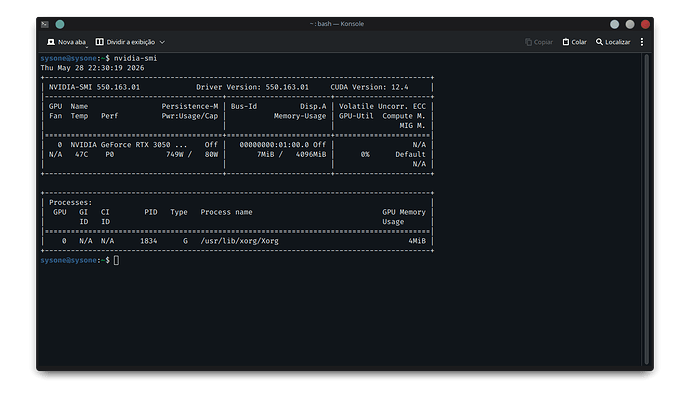
Task: Click the bash — Konsole title text
Action: pyautogui.click(x=337, y=24)
